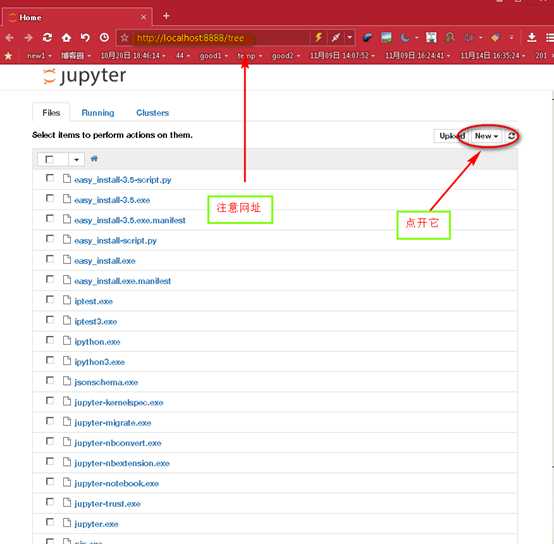This screenshot has width=554, height=544.
Task: Open the New dropdown menu
Action: tap(486, 136)
